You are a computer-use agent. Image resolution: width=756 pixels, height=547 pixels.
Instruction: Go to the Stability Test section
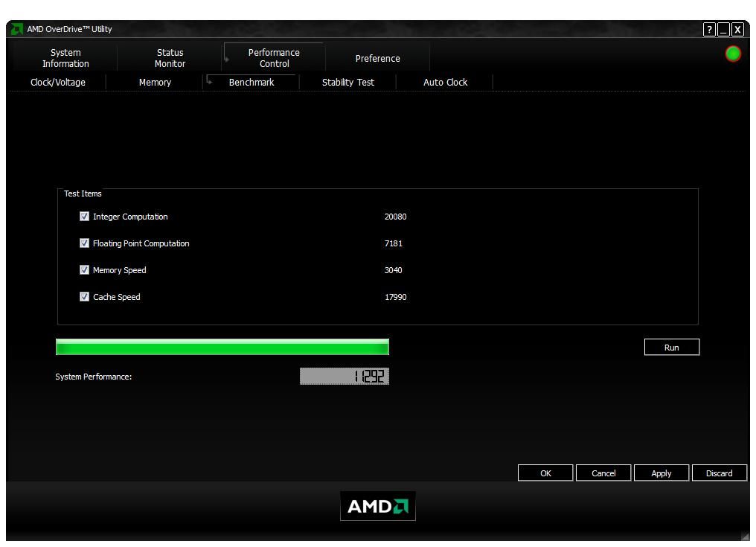click(347, 83)
